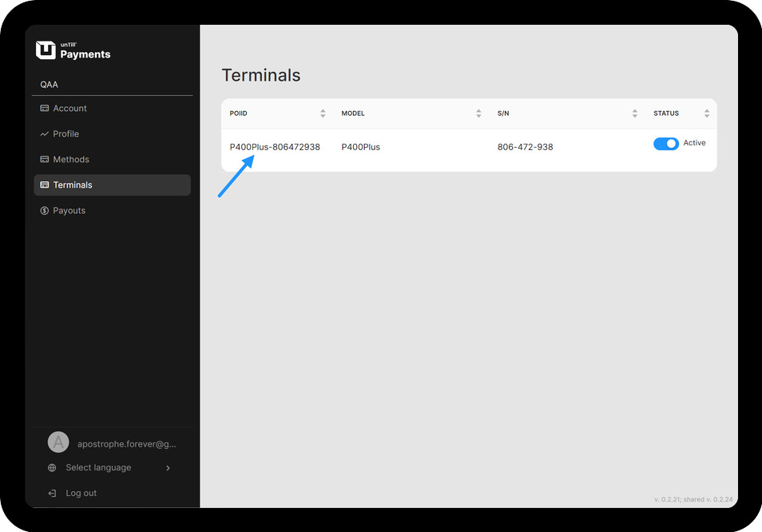Click the apostrophe.forever account email

126,444
